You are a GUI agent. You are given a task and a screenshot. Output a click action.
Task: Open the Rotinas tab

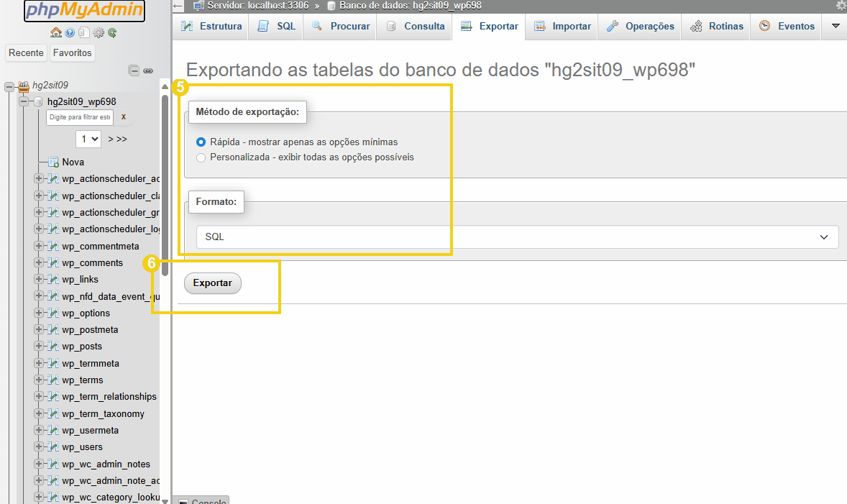coord(715,26)
